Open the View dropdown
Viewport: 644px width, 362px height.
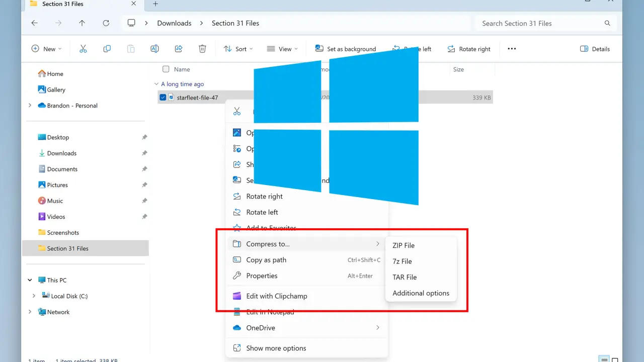coord(282,49)
